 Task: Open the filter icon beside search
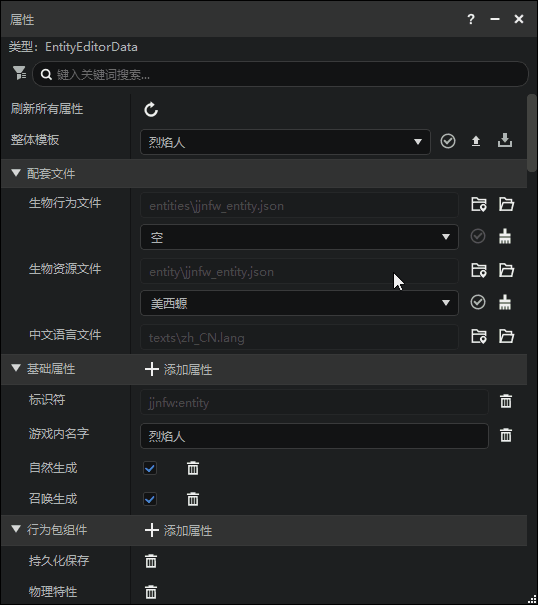(x=19, y=73)
